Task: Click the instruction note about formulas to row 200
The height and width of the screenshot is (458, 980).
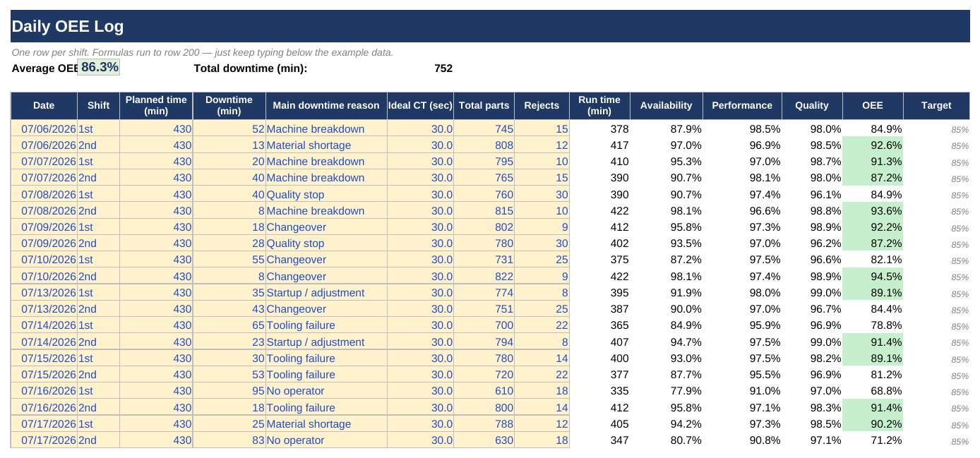Action: [203, 52]
